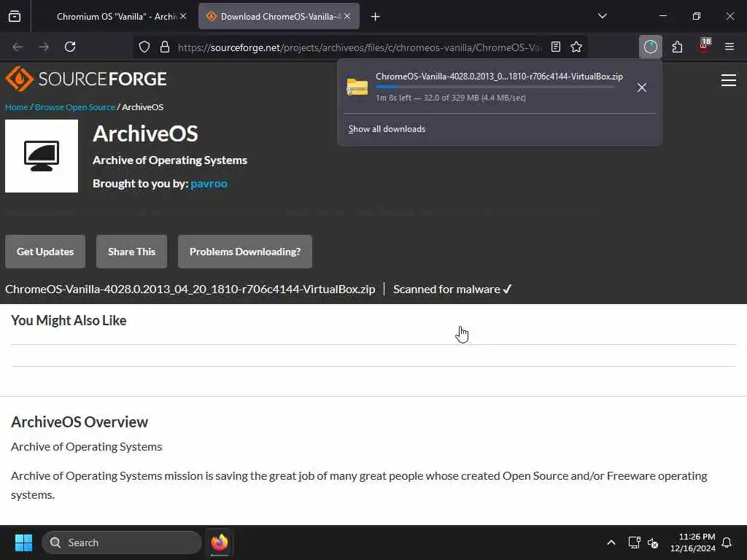The height and width of the screenshot is (560, 747).
Task: Click the zip folder icon in downloads
Action: pyautogui.click(x=357, y=87)
